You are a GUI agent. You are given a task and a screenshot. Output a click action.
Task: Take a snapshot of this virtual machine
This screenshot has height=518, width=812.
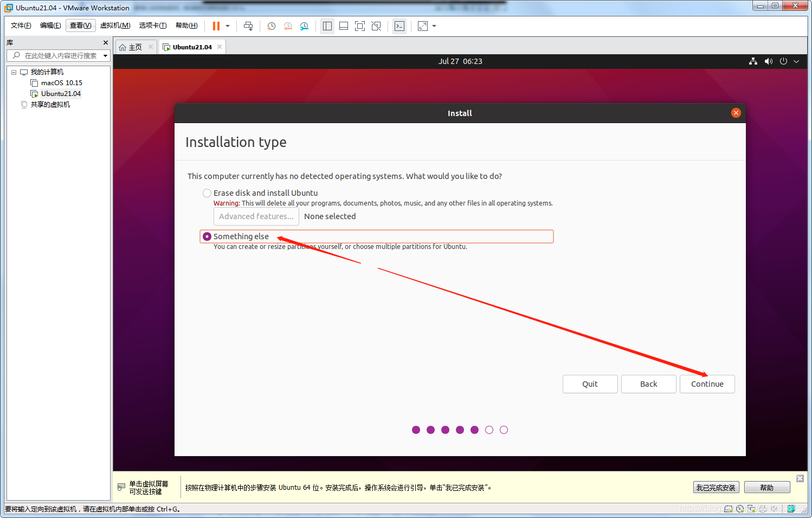click(x=272, y=26)
